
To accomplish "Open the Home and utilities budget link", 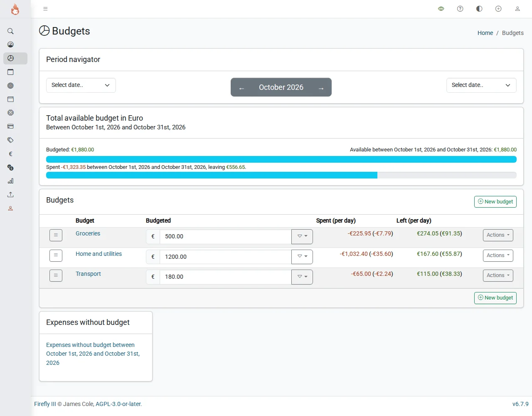I will pos(99,254).
